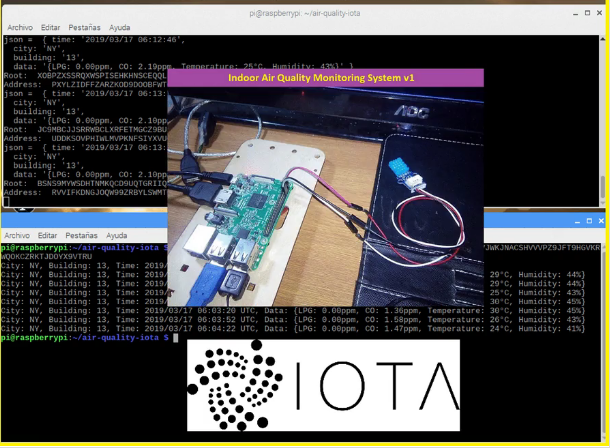Viewport: 611px width, 448px height.
Task: Click the Raspberry Pi photo
Action: click(x=325, y=196)
